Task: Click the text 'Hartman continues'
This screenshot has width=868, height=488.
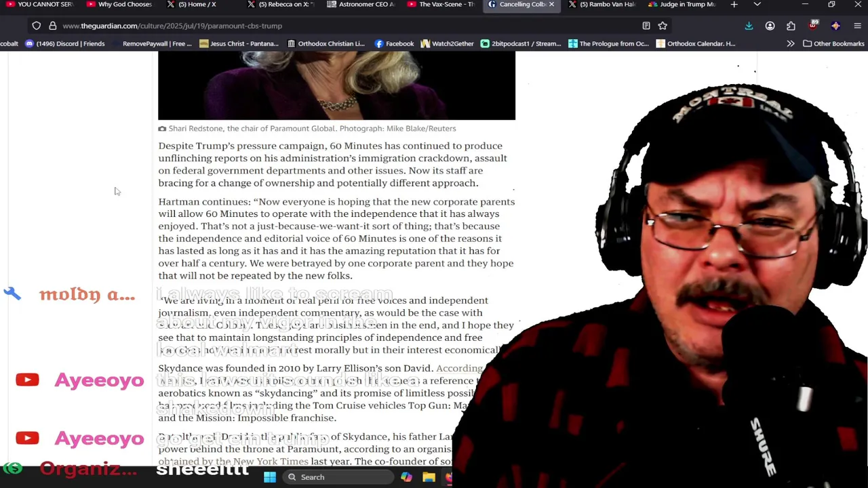Action: 204,202
